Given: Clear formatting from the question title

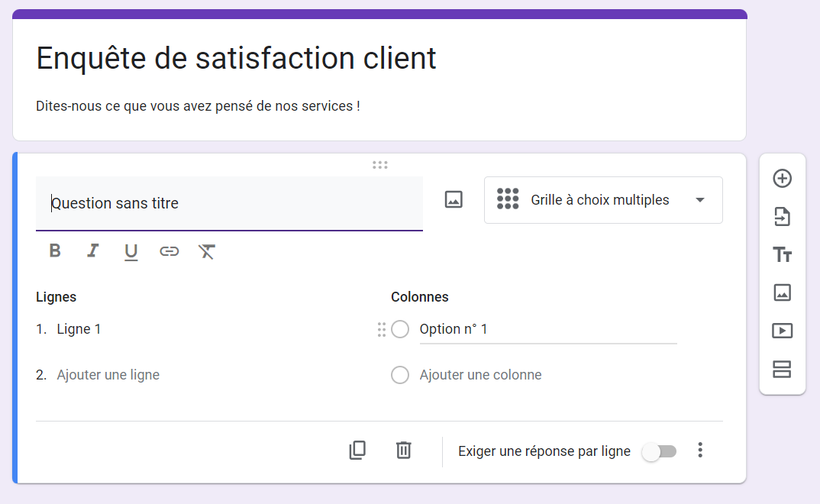Looking at the screenshot, I should tap(207, 251).
